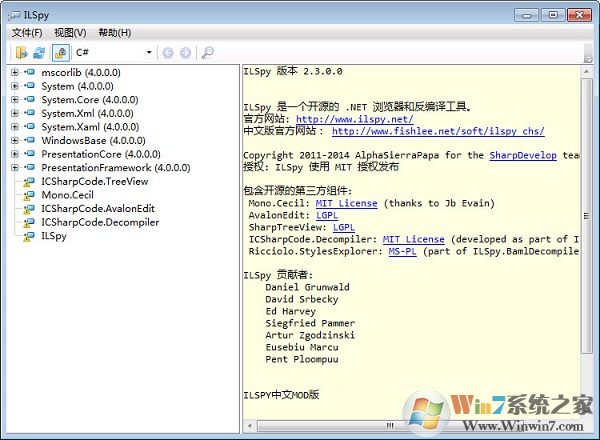Click the WindowsBase assembly icon

tap(29, 140)
